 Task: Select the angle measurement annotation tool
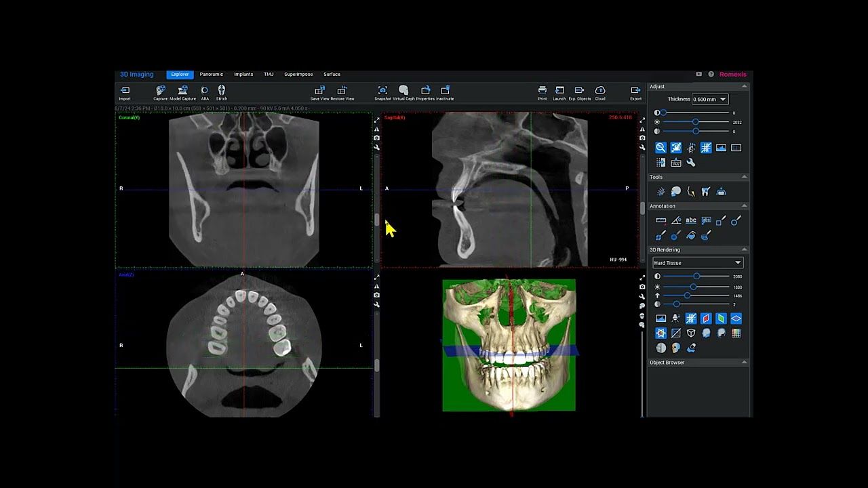tap(676, 220)
